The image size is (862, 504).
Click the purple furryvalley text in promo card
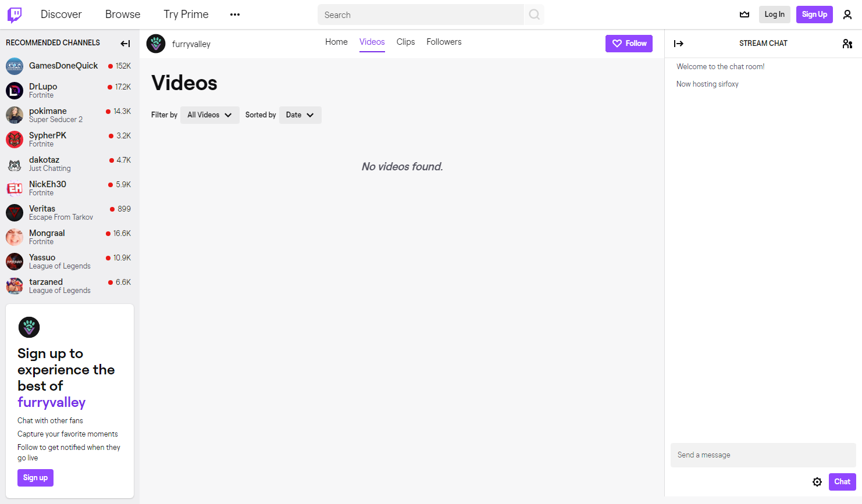click(x=52, y=402)
